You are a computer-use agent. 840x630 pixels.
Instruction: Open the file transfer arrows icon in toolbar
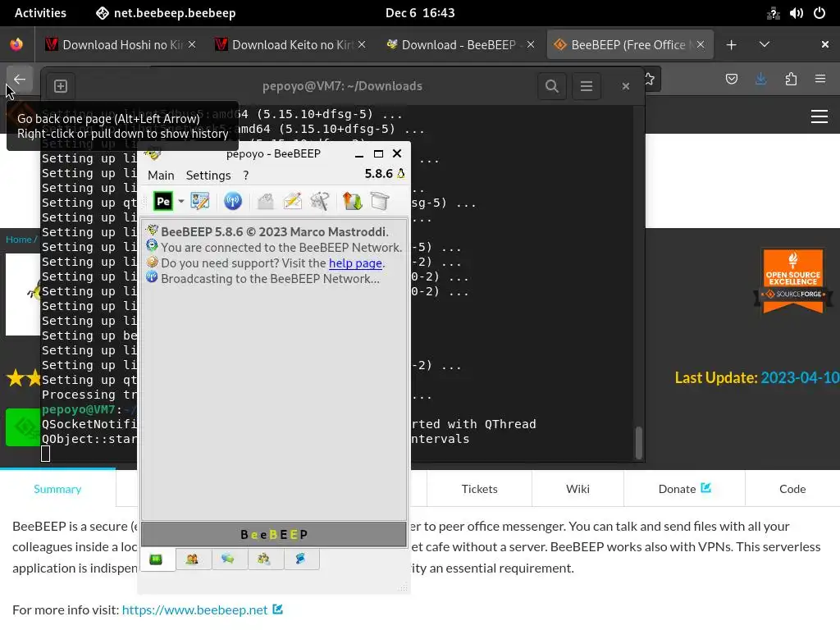352,202
